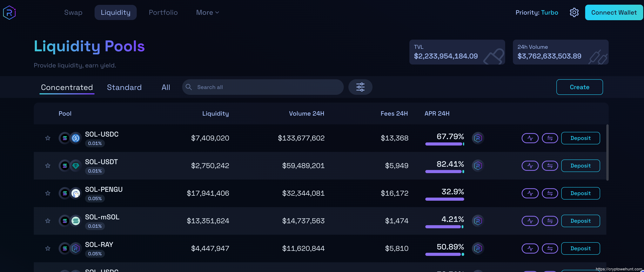Go to the Portfolio page
Viewport: 644px width, 272px height.
163,12
